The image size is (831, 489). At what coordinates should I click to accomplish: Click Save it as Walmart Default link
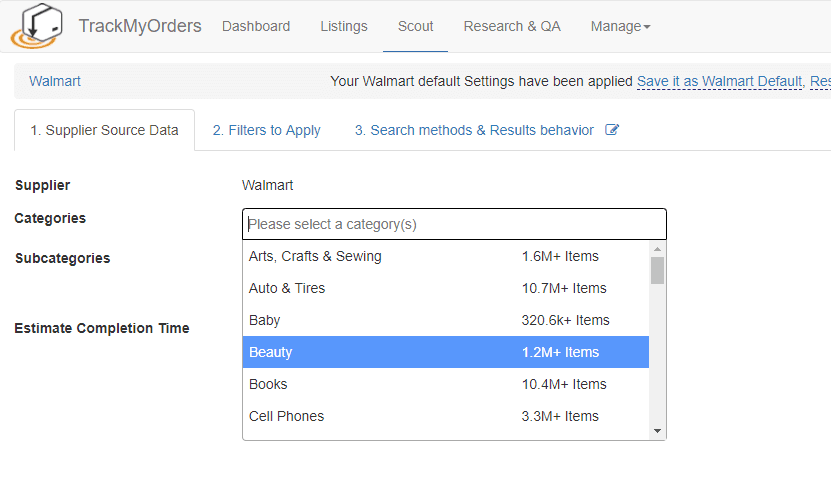[719, 81]
